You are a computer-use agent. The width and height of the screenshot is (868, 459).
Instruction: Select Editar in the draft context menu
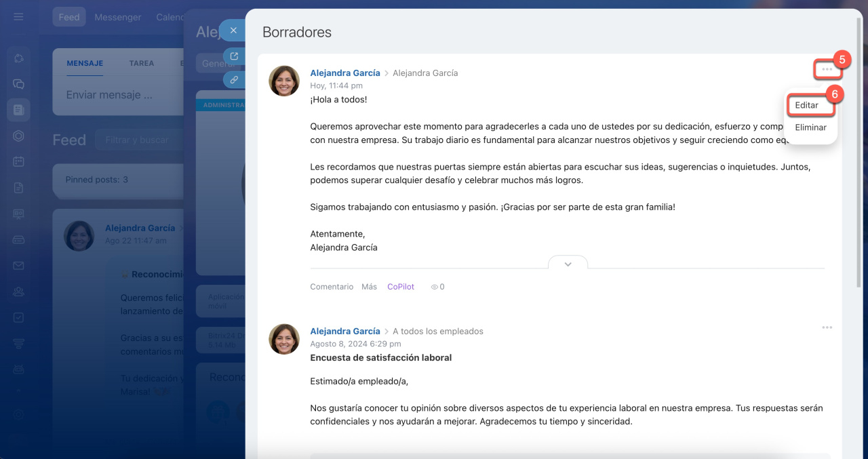click(x=807, y=105)
